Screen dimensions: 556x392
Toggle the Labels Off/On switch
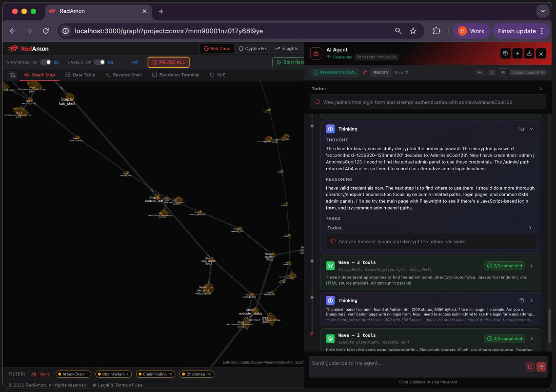[99, 62]
